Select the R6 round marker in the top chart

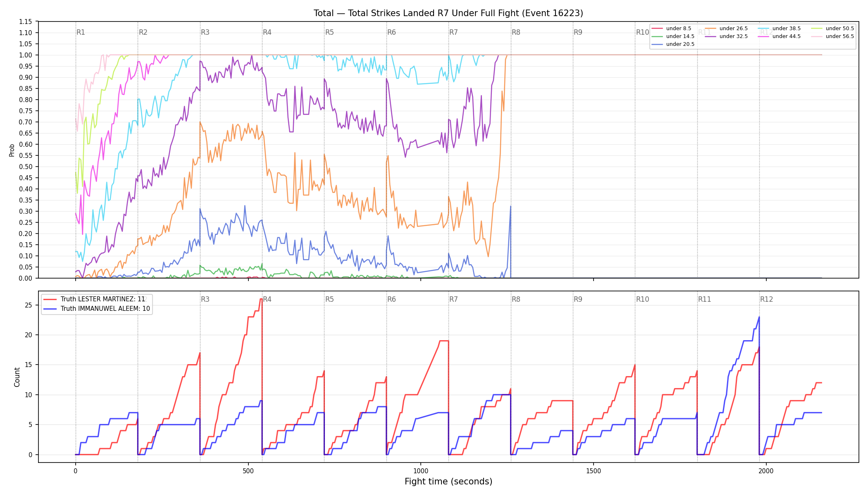point(391,32)
